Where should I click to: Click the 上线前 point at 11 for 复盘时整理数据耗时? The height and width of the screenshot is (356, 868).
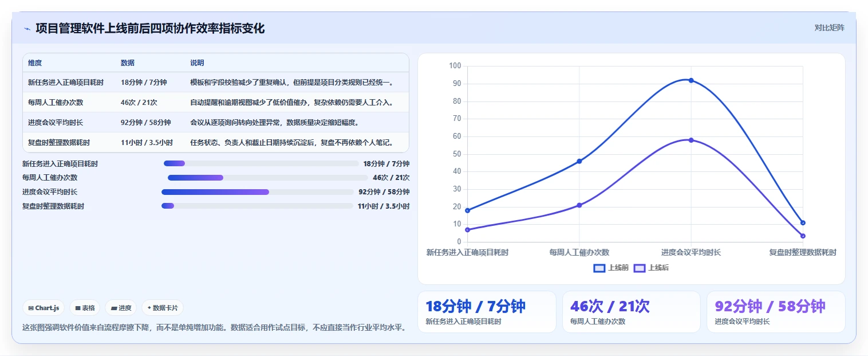803,222
